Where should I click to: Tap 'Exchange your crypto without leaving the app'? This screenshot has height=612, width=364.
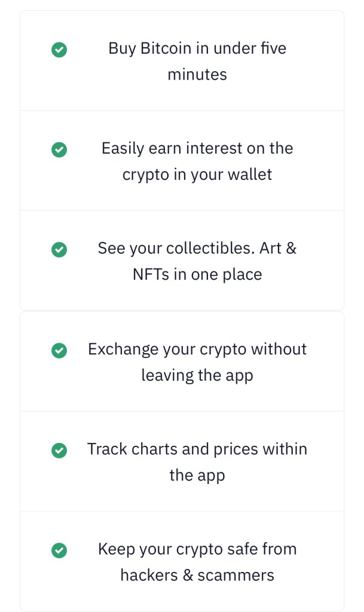pyautogui.click(x=197, y=362)
